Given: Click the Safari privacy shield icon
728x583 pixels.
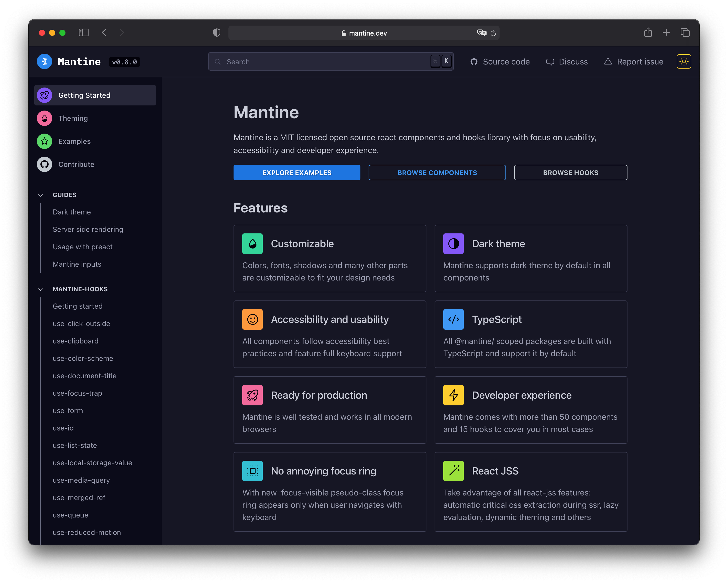Looking at the screenshot, I should [x=217, y=33].
